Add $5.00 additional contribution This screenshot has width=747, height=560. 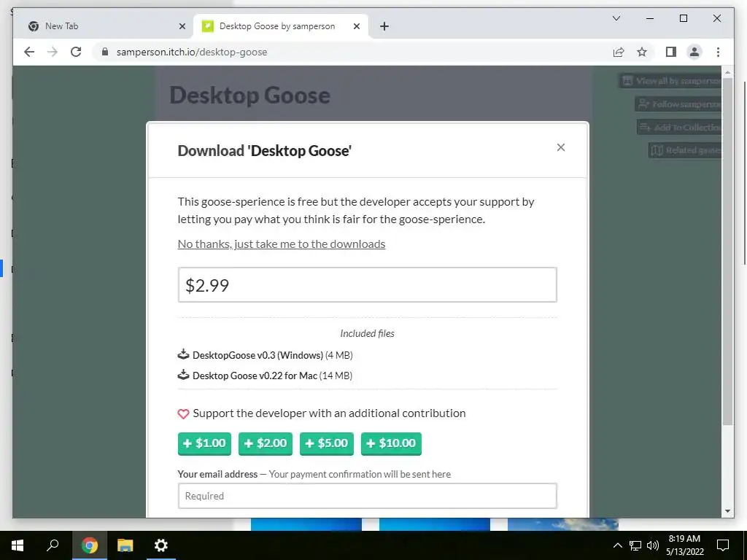(326, 443)
